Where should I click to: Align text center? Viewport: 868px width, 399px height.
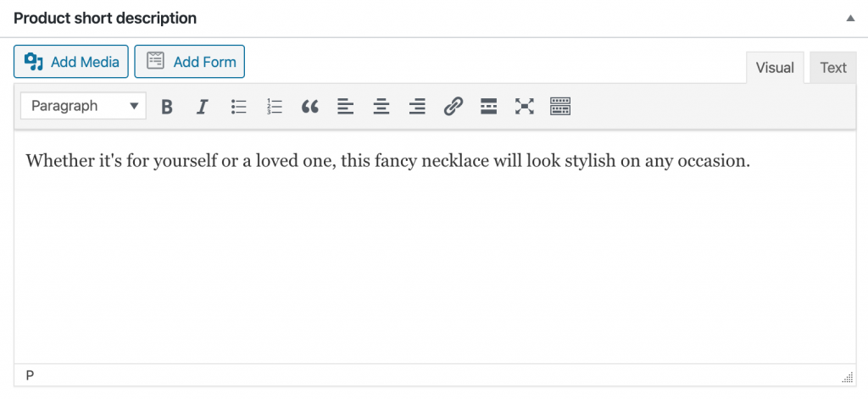(381, 106)
